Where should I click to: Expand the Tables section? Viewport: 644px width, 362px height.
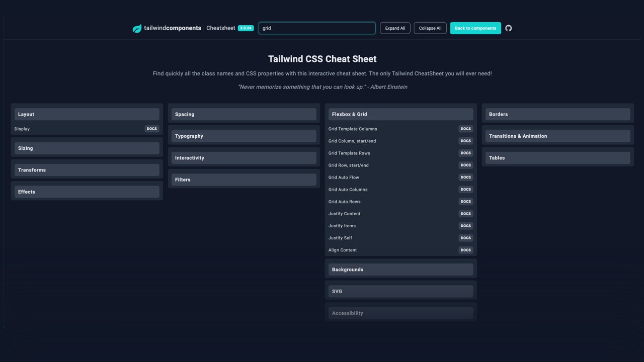tap(558, 158)
